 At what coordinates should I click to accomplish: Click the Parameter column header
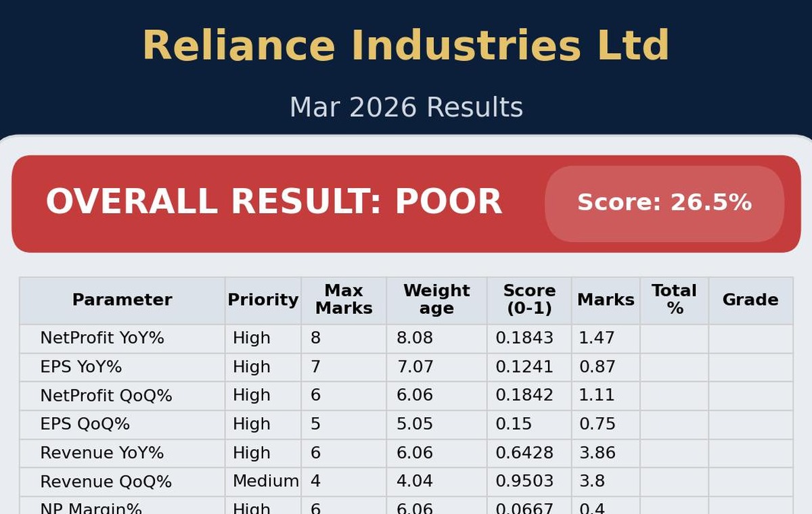(x=122, y=300)
